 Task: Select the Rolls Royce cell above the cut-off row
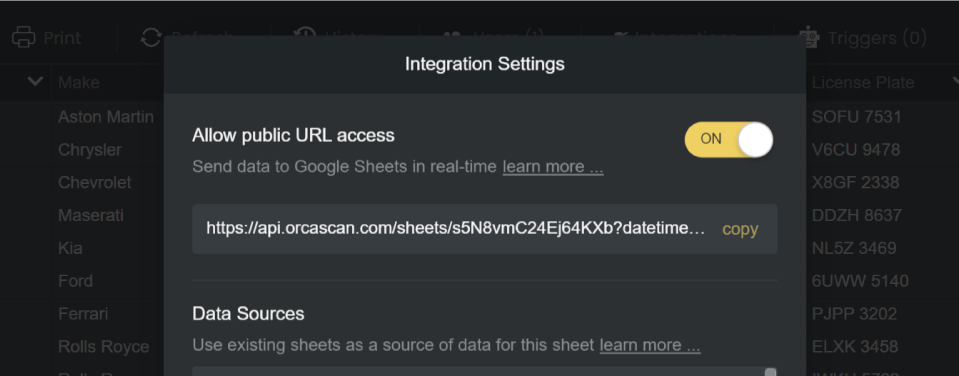(x=104, y=347)
